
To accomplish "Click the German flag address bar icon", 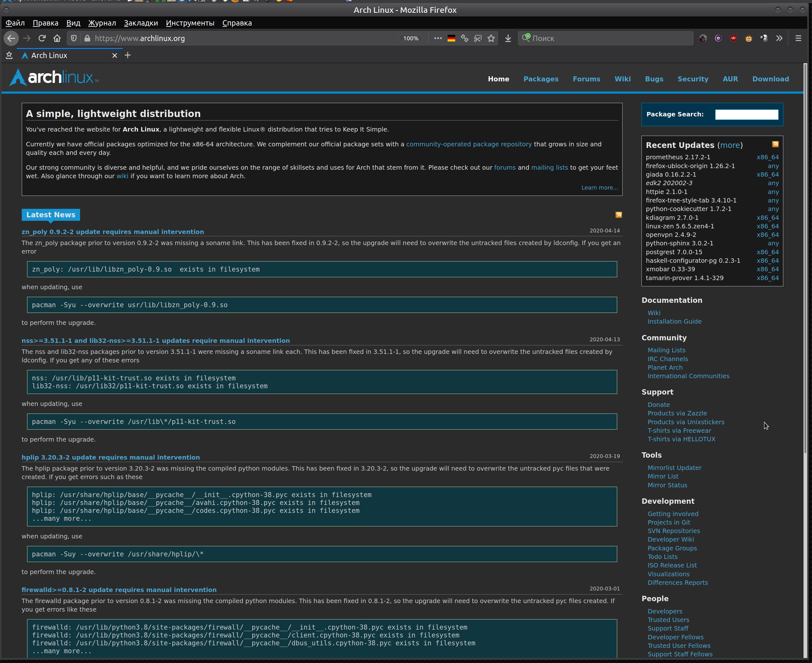I will coord(451,38).
